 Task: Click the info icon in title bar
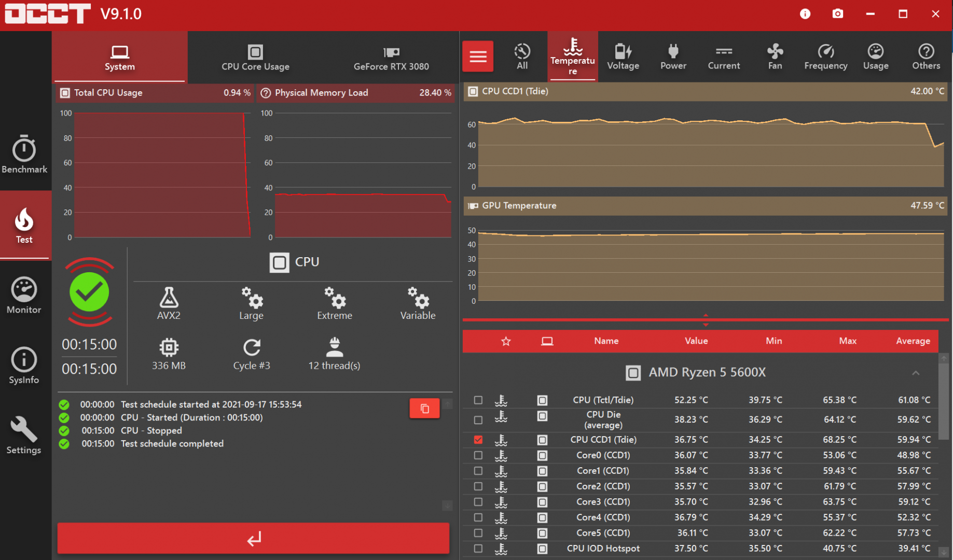(805, 14)
